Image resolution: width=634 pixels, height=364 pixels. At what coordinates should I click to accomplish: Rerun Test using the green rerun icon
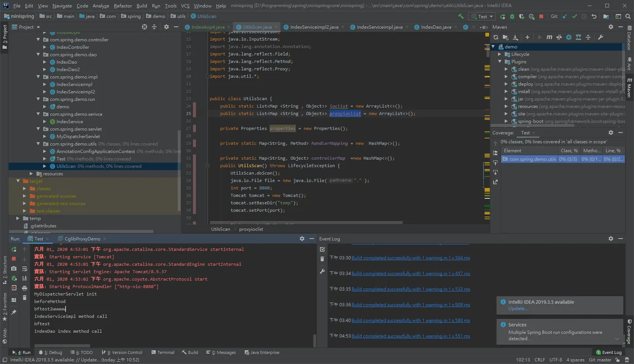pos(14,249)
